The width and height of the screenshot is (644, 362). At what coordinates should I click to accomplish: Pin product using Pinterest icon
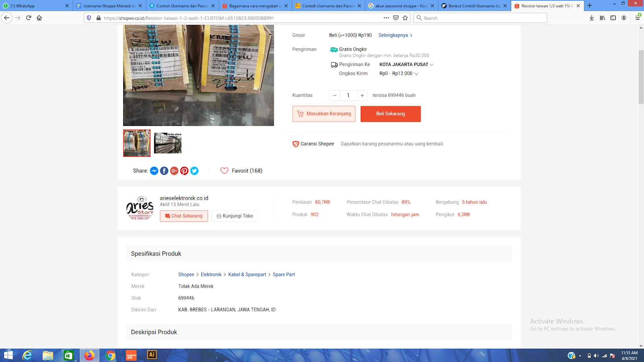[x=184, y=171]
